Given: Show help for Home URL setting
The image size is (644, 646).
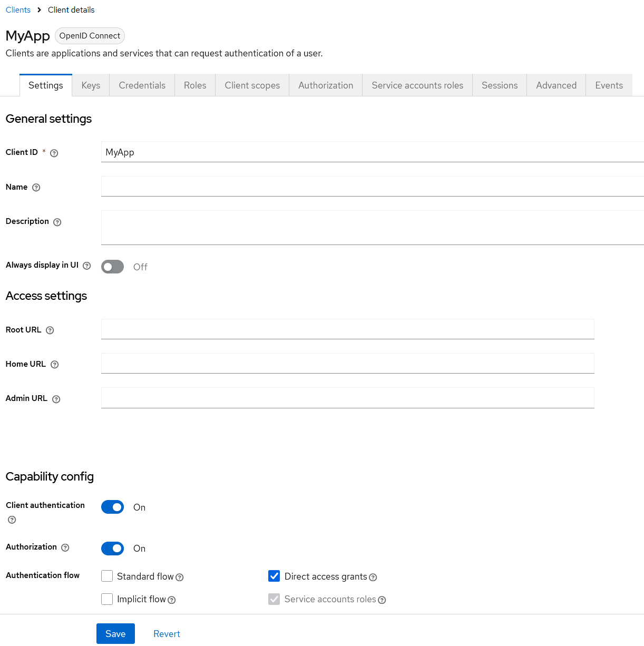Looking at the screenshot, I should pyautogui.click(x=54, y=364).
